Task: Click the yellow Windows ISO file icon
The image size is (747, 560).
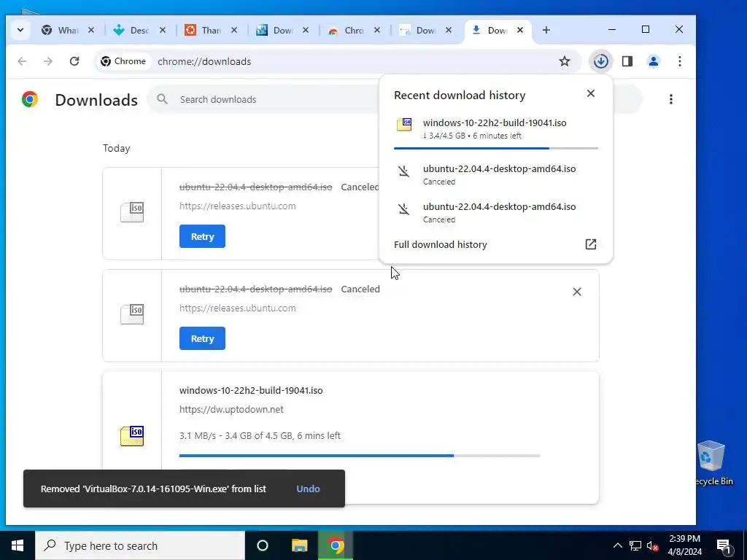Action: [x=132, y=436]
